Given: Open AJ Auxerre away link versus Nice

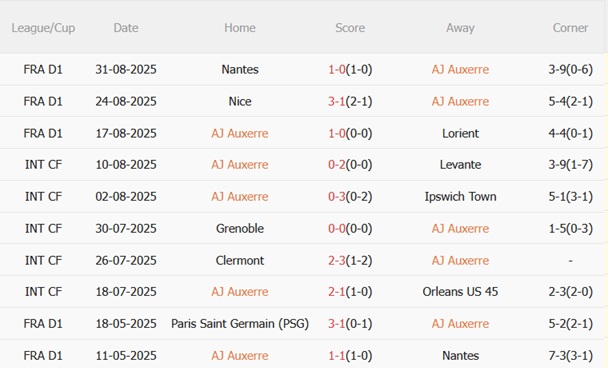Looking at the screenshot, I should click(460, 102).
